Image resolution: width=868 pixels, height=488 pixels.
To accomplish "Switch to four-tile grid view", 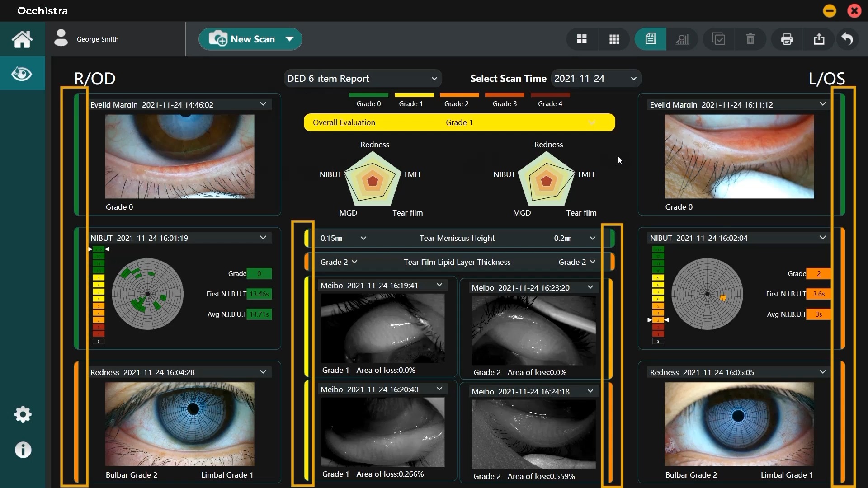I will 582,39.
